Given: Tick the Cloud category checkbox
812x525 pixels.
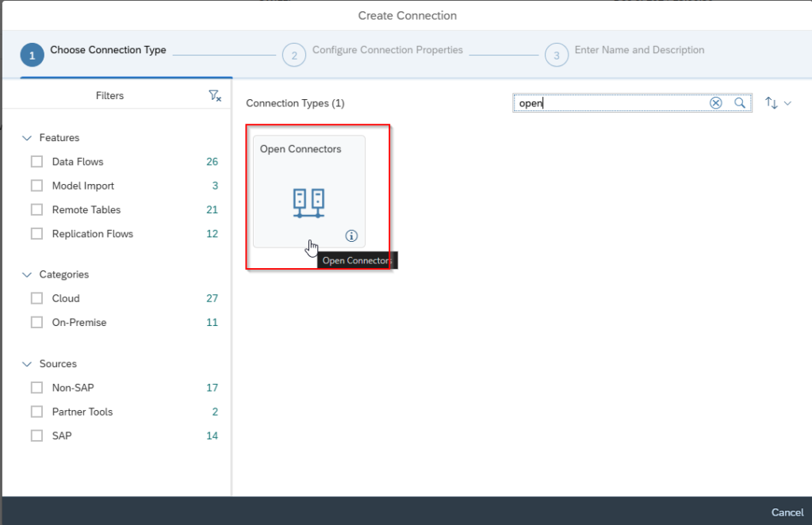Looking at the screenshot, I should (36, 299).
